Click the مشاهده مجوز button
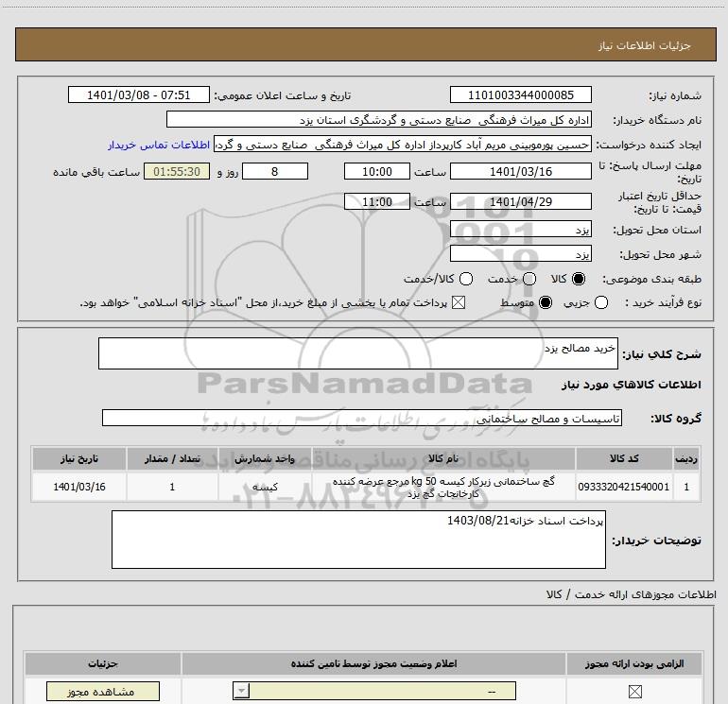728x704 pixels. point(103,692)
